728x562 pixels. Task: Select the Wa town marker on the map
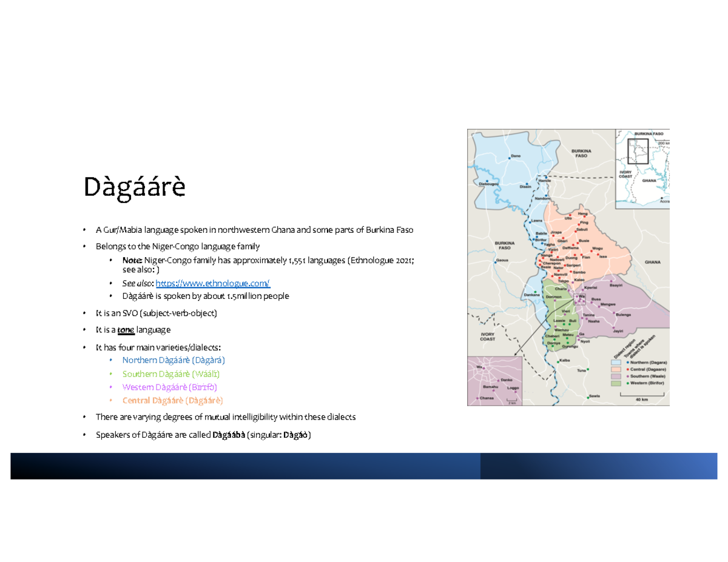[577, 296]
